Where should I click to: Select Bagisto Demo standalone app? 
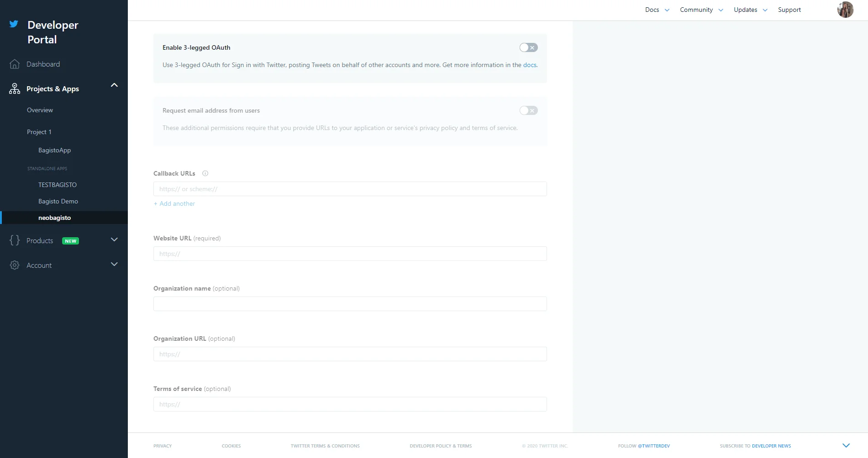[58, 201]
